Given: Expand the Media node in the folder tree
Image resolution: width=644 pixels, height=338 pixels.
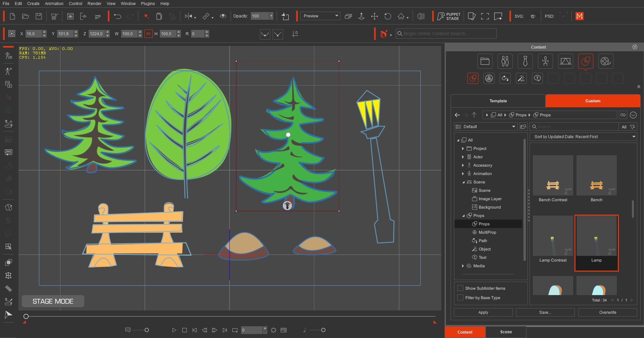Looking at the screenshot, I should (463, 266).
